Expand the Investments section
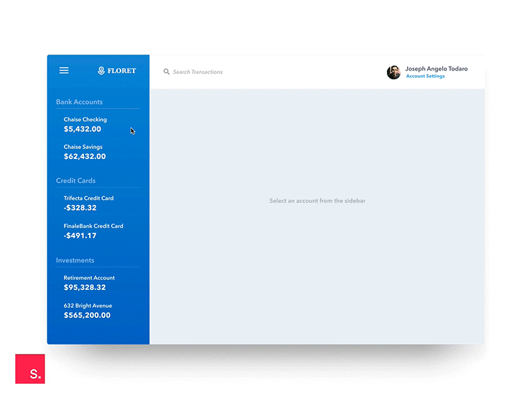 pyautogui.click(x=74, y=260)
